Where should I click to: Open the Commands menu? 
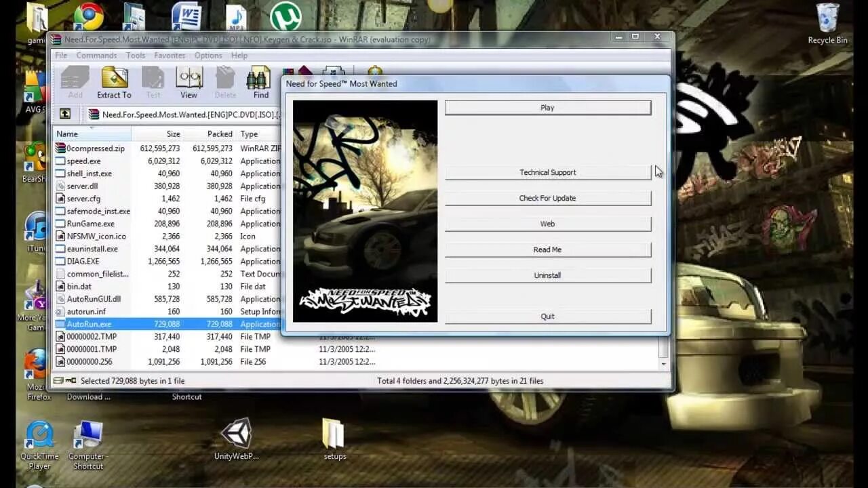pos(96,56)
